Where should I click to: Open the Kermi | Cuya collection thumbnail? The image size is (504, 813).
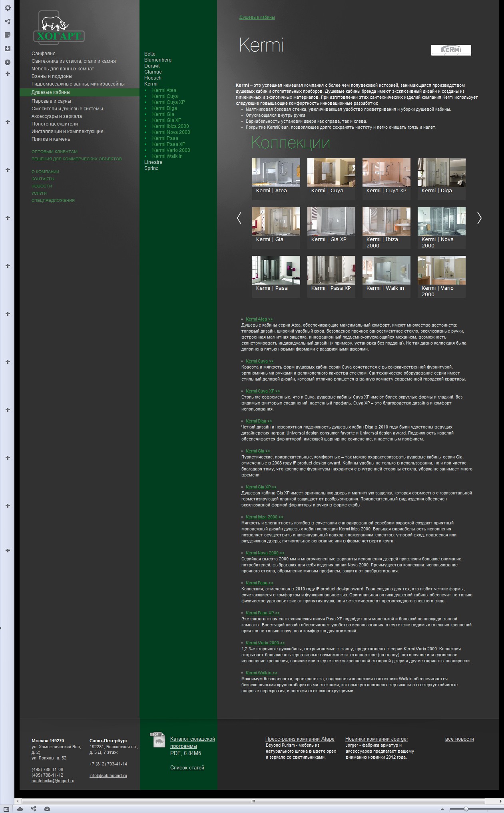pos(331,179)
